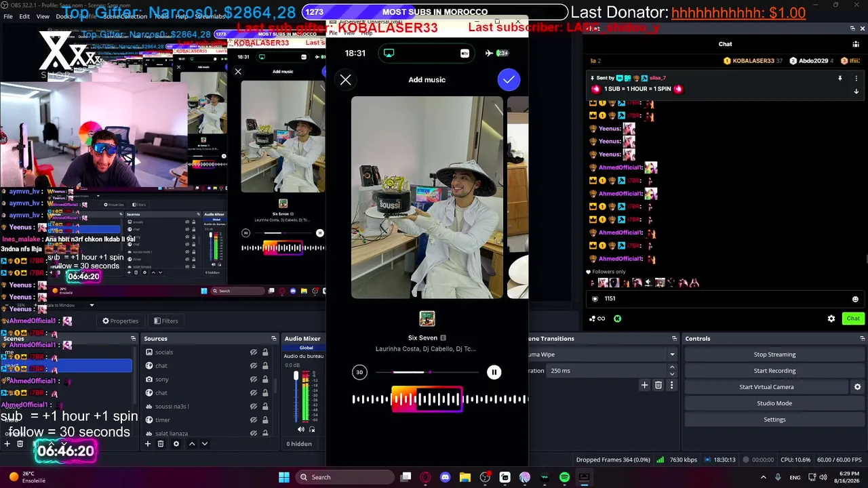Image resolution: width=868 pixels, height=488 pixels.
Task: Open chat settings gear icon
Action: (x=831, y=319)
